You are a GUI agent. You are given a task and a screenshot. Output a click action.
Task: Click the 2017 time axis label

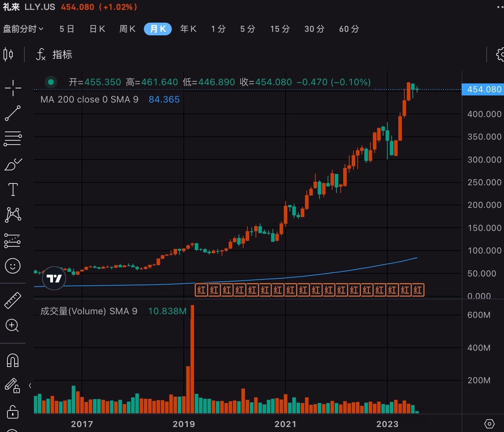pyautogui.click(x=82, y=424)
